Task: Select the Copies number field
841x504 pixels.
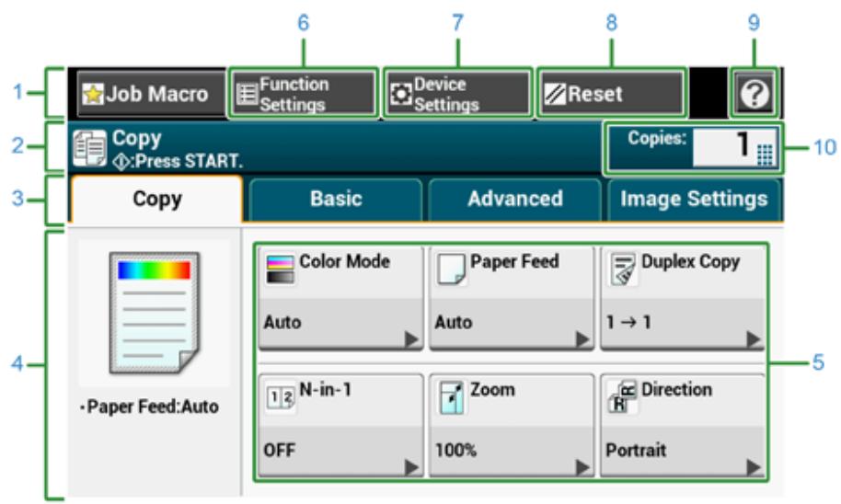Action: 735,147
